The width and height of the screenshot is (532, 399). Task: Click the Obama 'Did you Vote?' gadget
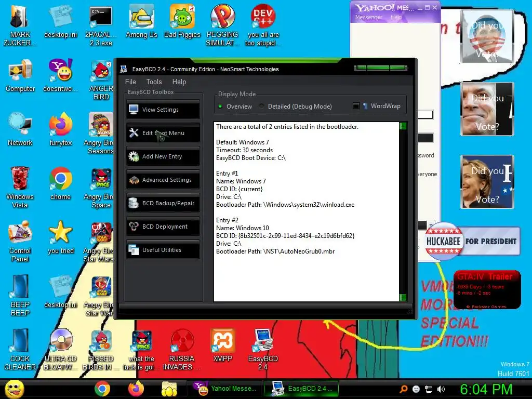[x=487, y=37]
